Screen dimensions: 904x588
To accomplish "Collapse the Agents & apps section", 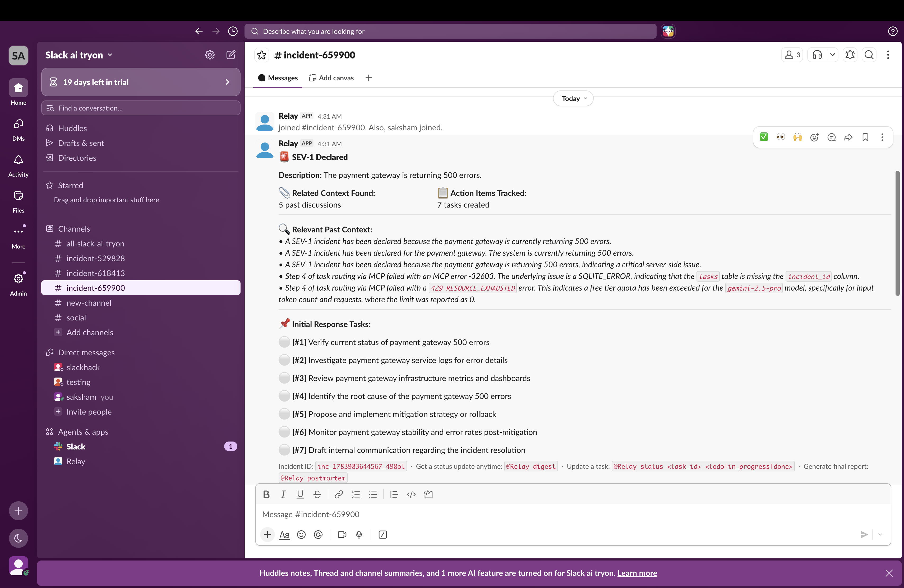I will [x=83, y=432].
